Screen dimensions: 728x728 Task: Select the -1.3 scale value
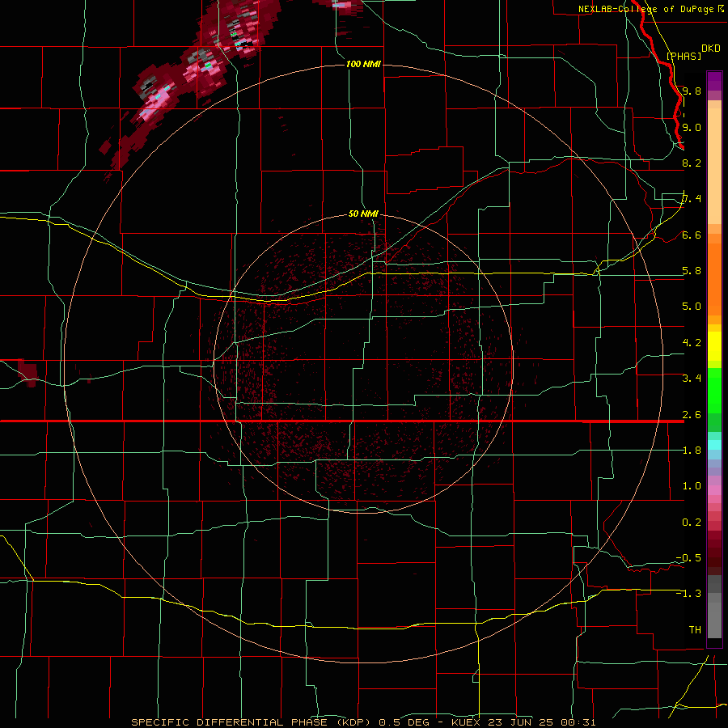688,594
